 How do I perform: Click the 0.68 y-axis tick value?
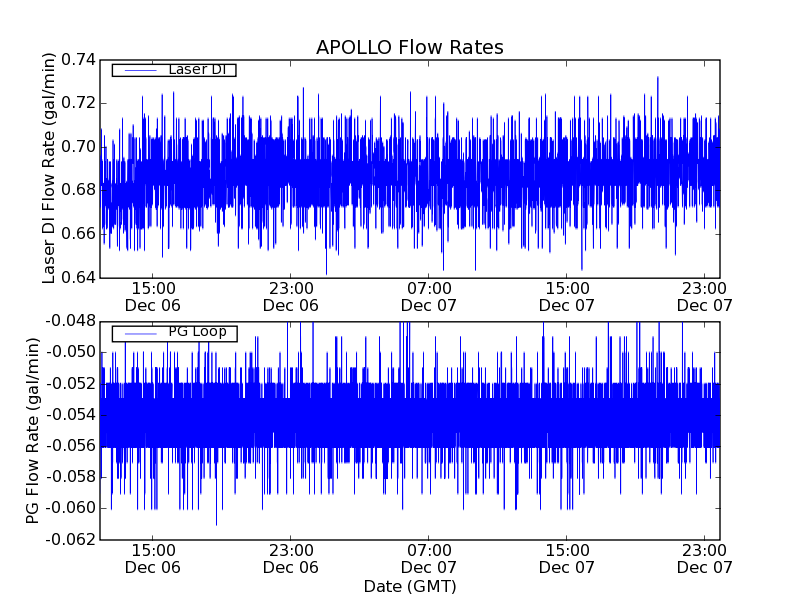coord(79,190)
